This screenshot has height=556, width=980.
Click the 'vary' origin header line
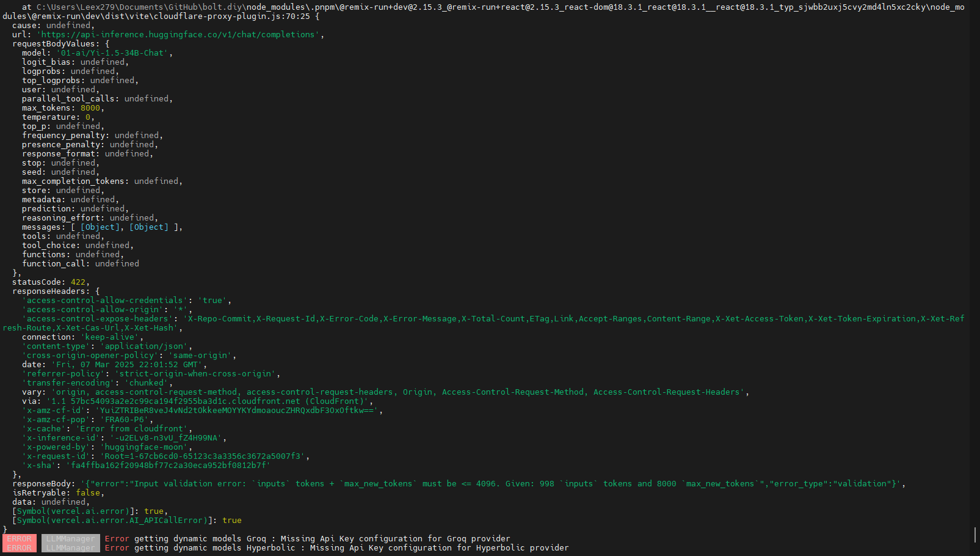point(386,392)
